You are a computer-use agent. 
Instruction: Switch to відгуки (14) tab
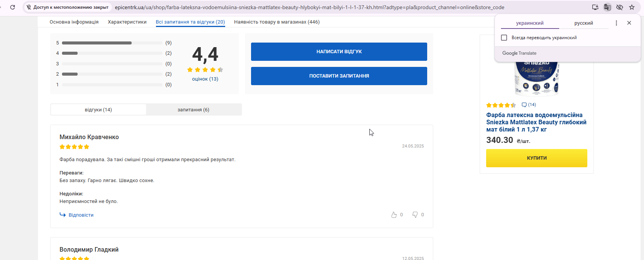click(x=99, y=109)
